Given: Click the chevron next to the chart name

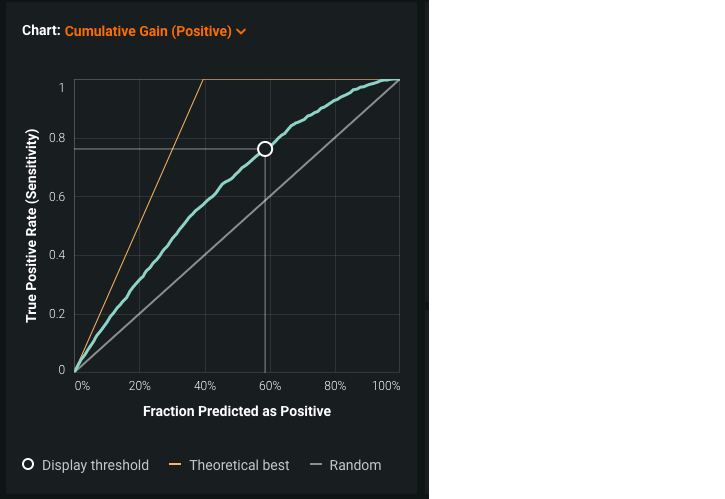Looking at the screenshot, I should (x=241, y=32).
